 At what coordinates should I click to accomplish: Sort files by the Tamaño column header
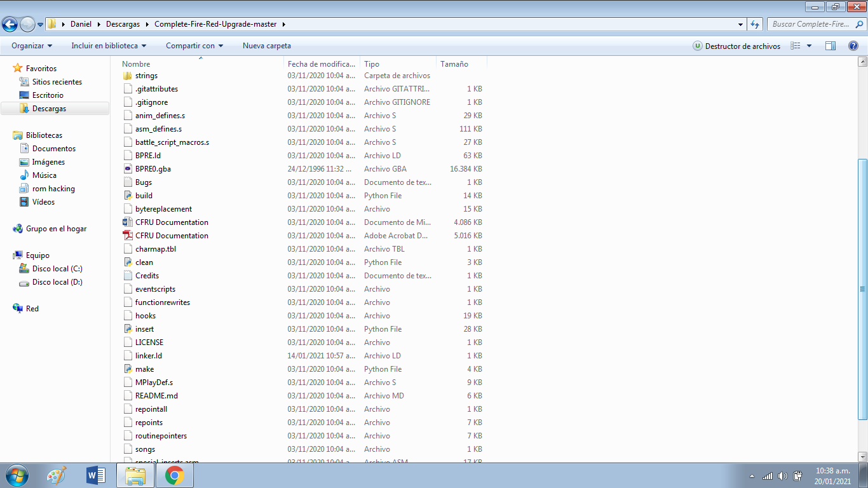point(454,64)
